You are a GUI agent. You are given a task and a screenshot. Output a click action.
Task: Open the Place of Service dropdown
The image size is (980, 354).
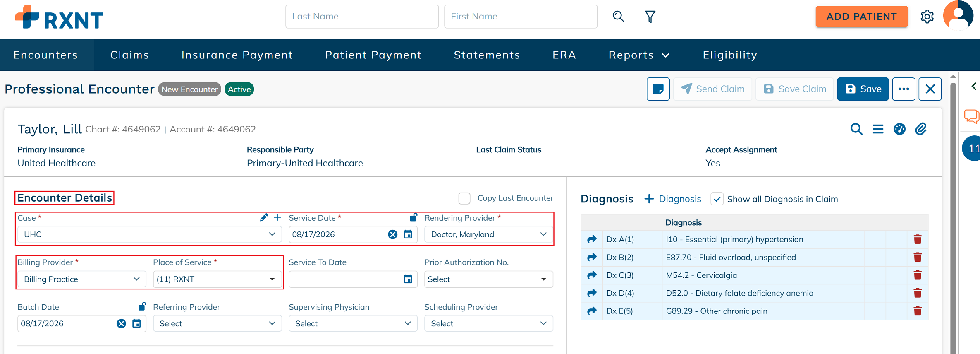pos(217,279)
